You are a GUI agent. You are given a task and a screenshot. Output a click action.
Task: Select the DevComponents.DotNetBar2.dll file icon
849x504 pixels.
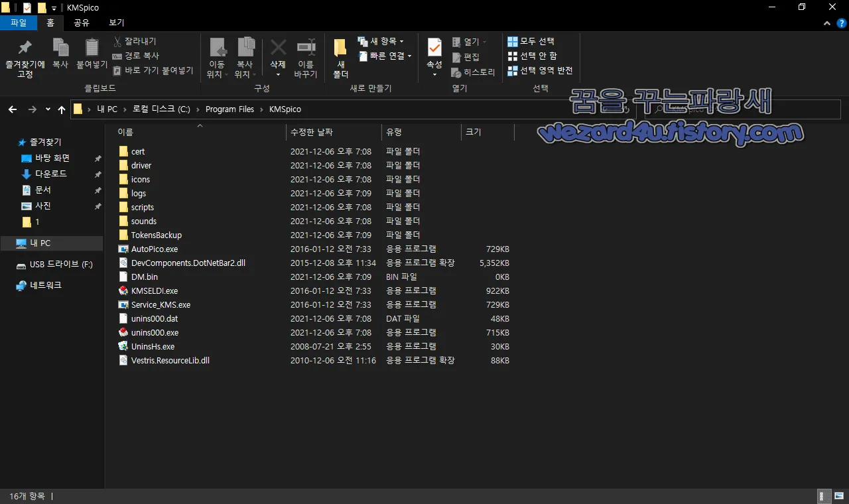123,263
